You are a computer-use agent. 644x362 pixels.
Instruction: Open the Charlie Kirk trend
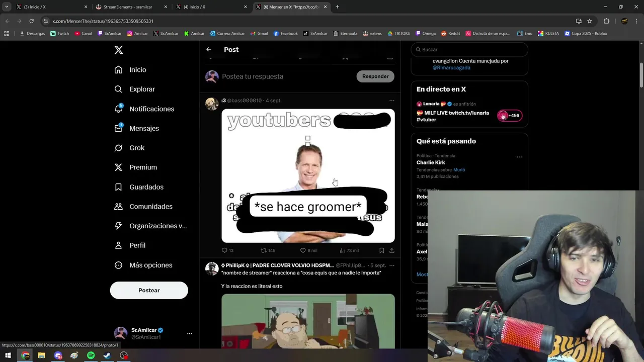pos(431,162)
